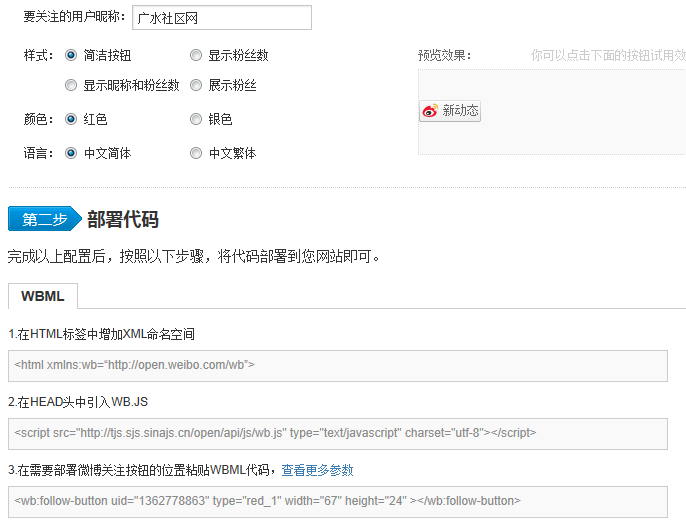Click the 预览效果 label
Image resolution: width=686 pixels, height=529 pixels.
tap(444, 56)
